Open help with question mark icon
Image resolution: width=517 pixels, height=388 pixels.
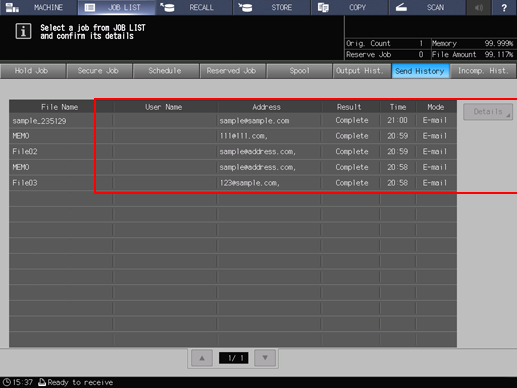coord(504,7)
